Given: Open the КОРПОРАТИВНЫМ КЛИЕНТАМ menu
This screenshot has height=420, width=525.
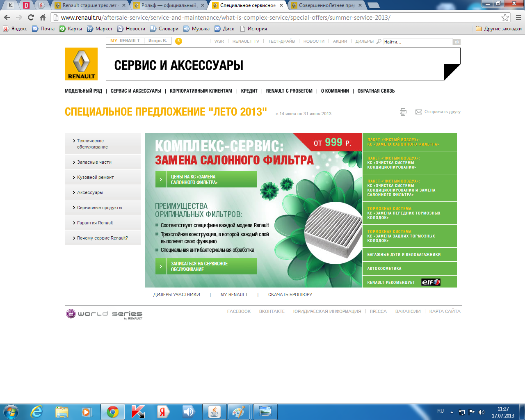Looking at the screenshot, I should coord(201,91).
